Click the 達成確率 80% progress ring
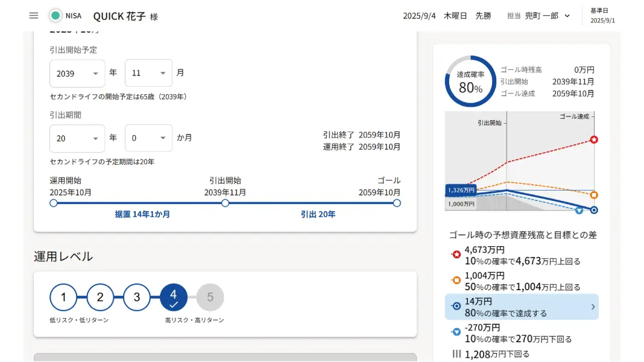The image size is (644, 362). (470, 81)
